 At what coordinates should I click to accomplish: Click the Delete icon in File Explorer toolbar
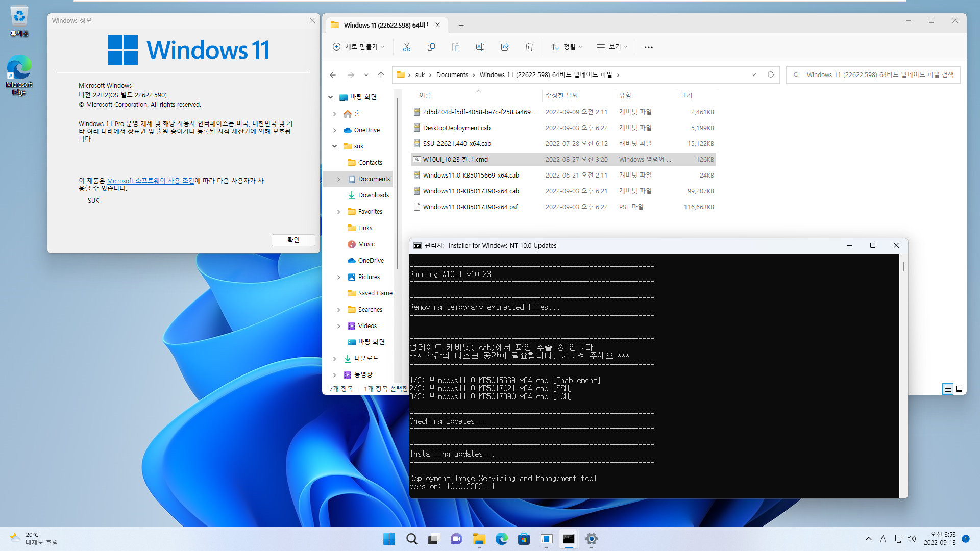[529, 47]
